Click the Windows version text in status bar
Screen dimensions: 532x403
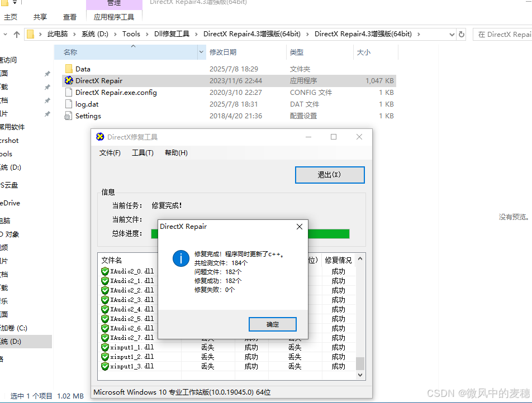(x=182, y=392)
